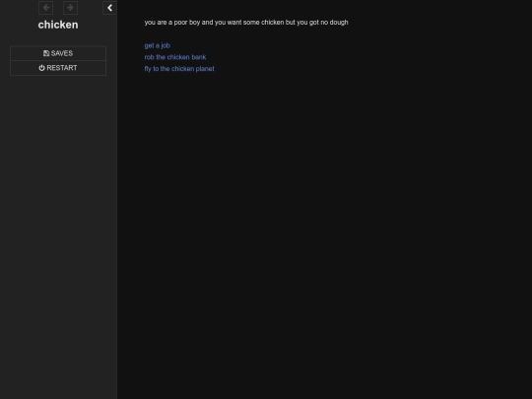
Task: Go forward in story history arrow
Action: (x=70, y=8)
